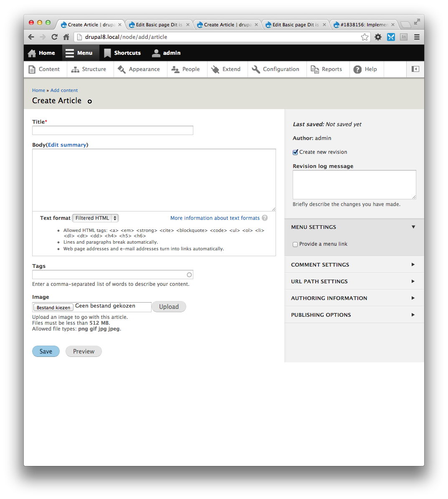Open the admin user menu
Viewport: 448px width, 499px height.
(x=166, y=53)
